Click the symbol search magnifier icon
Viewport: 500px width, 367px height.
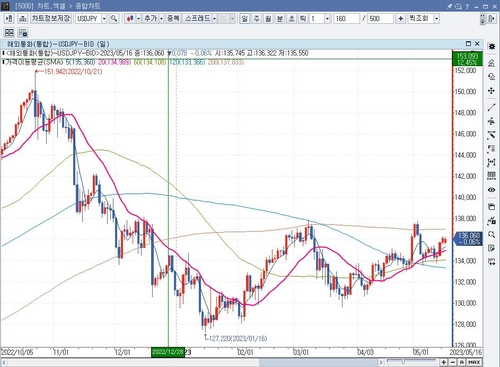pos(114,19)
